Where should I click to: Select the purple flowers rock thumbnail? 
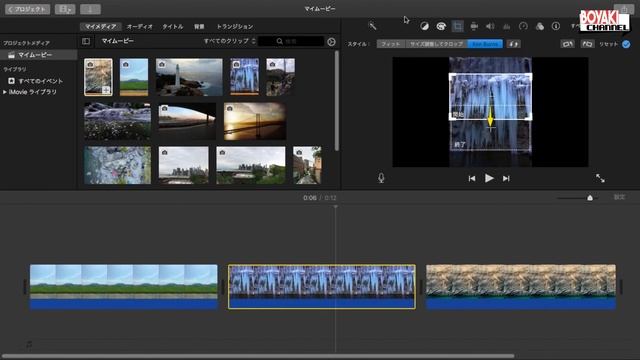[118, 121]
